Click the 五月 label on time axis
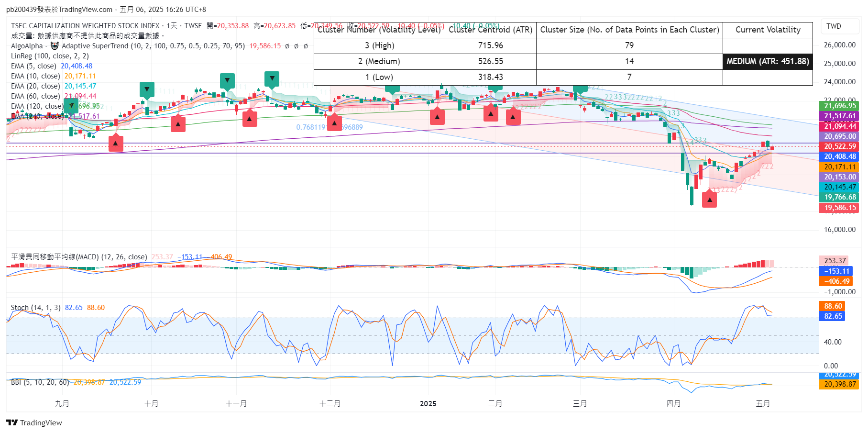The width and height of the screenshot is (868, 433). coord(763,404)
